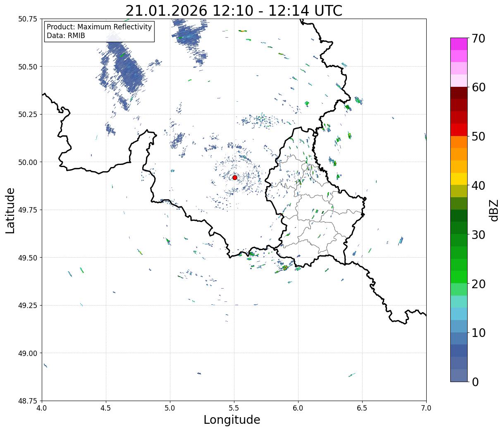Click the colorbar tick label 50
Image resolution: width=504 pixels, height=430 pixels.
(478, 136)
